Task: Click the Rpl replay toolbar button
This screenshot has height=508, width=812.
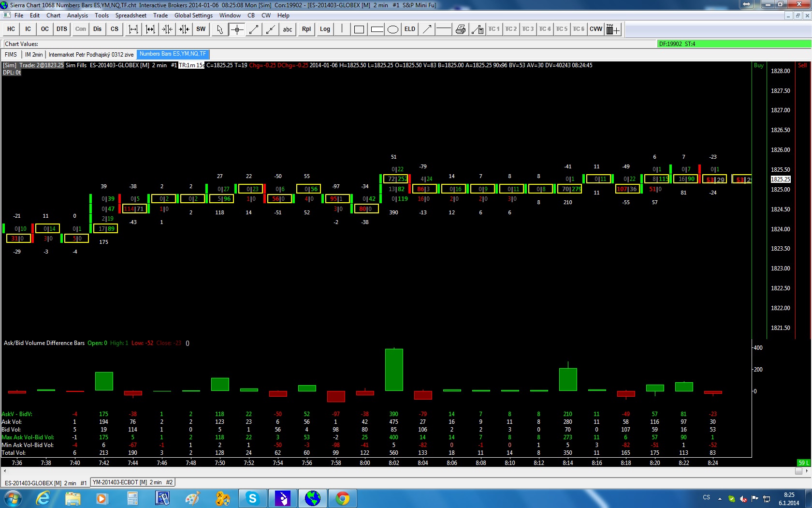Action: [x=306, y=29]
